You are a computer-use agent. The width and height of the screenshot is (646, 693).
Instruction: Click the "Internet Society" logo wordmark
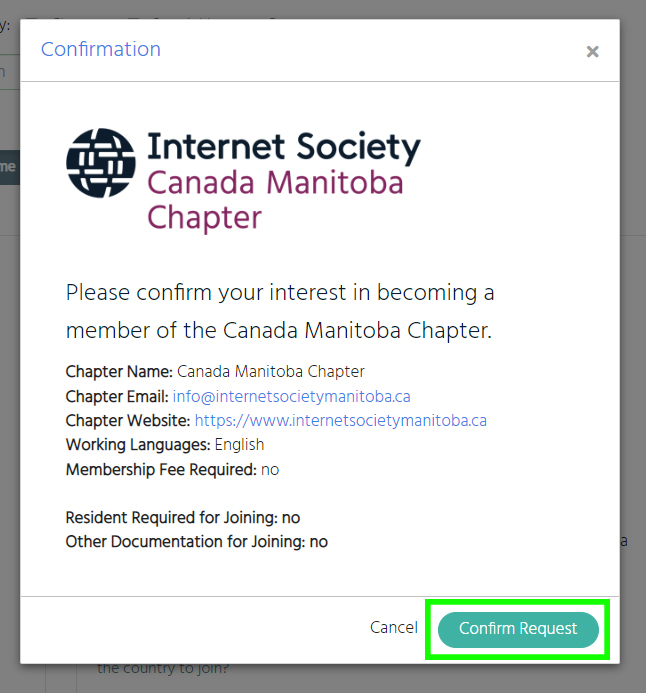point(284,147)
